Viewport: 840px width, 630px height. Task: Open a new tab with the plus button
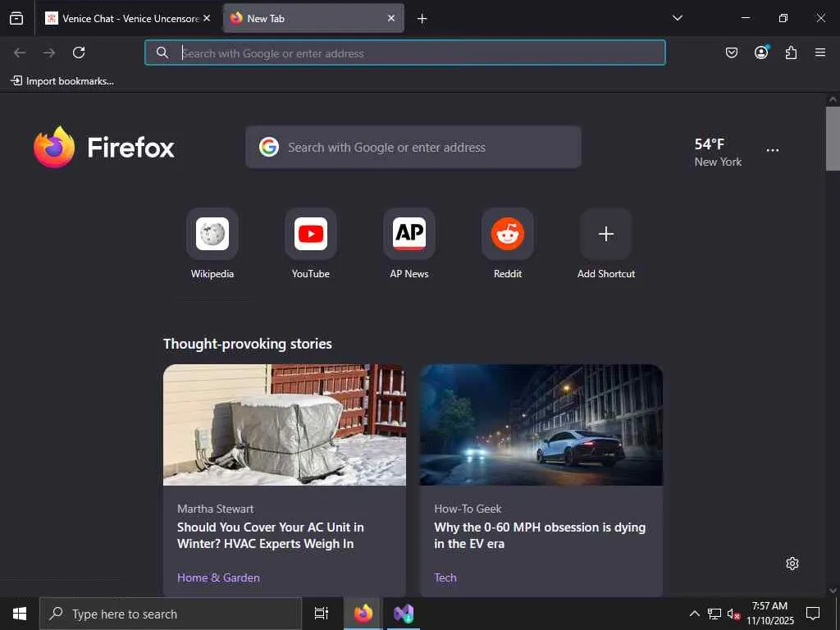(422, 19)
